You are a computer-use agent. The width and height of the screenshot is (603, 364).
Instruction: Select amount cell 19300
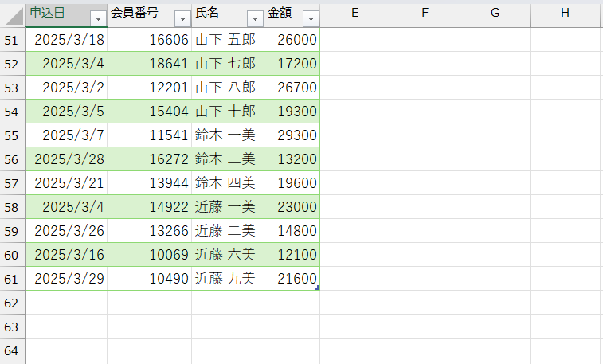(292, 111)
